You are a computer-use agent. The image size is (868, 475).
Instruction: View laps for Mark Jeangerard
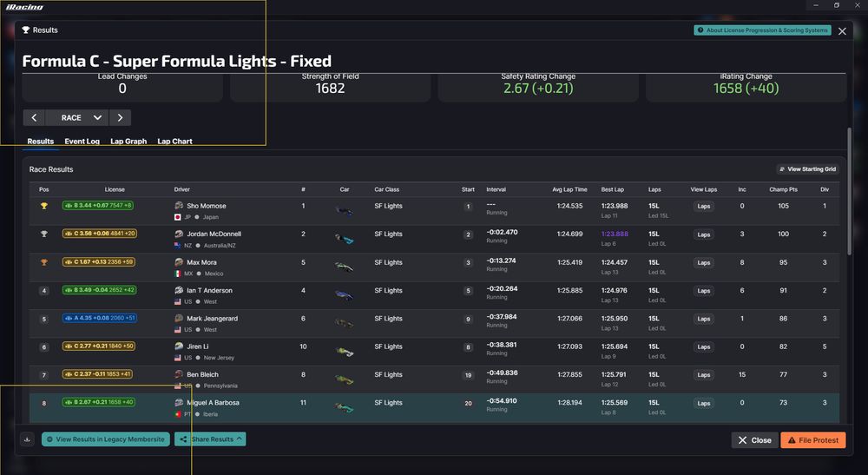pos(704,319)
